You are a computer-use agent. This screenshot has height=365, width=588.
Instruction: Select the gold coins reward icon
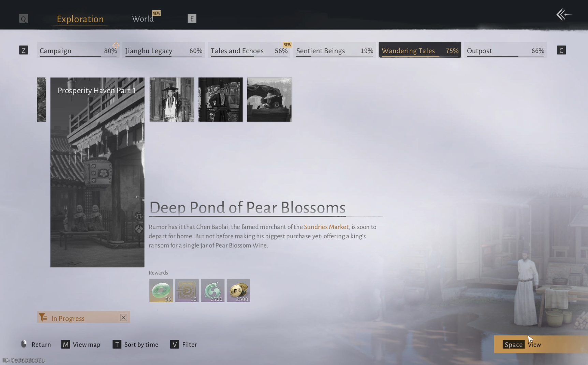238,290
